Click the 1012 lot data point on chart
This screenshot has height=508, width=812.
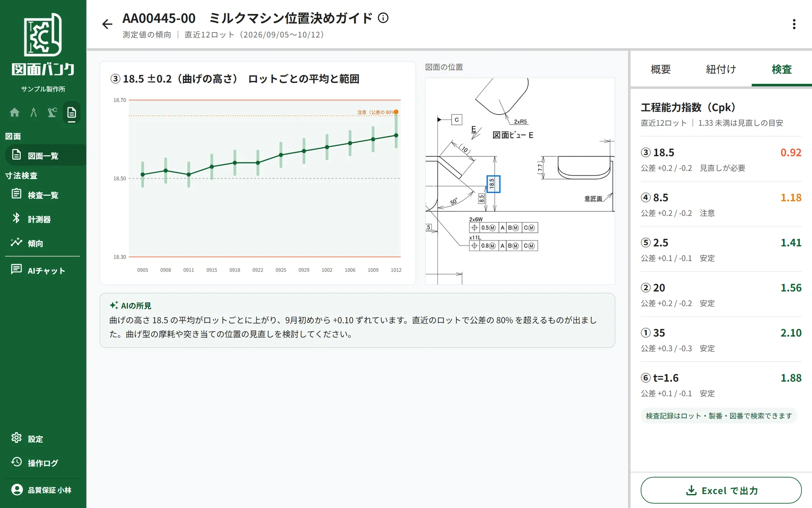click(396, 135)
